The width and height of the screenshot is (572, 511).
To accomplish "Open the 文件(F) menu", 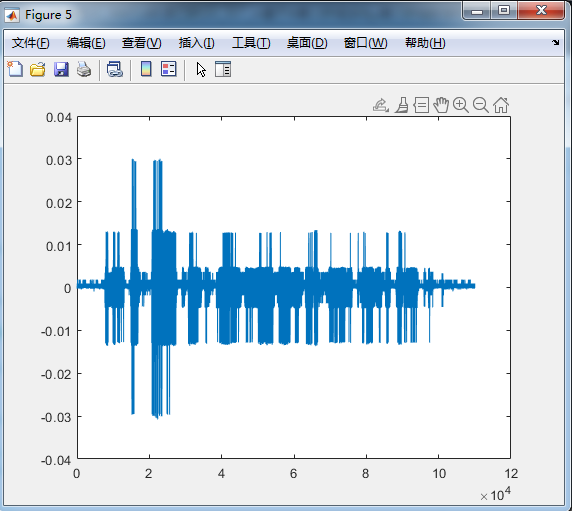I will [x=31, y=43].
